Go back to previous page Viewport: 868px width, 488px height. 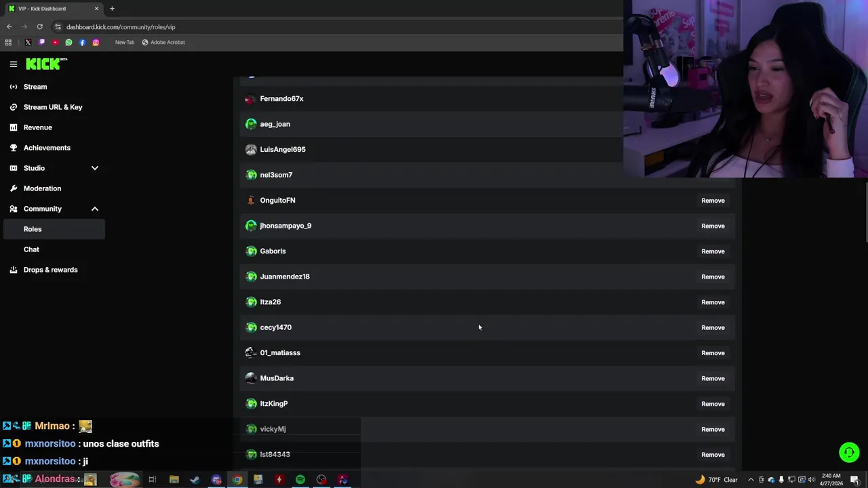click(x=9, y=26)
